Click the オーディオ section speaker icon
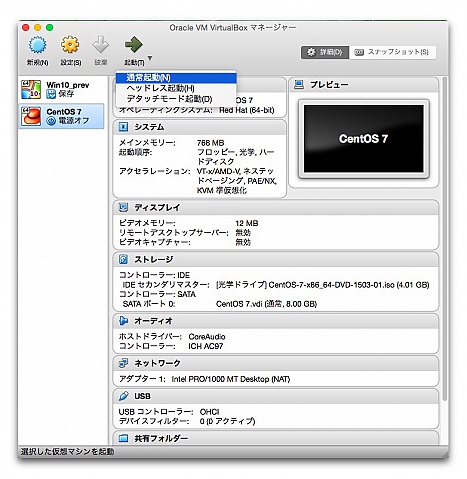467x479 pixels. pyautogui.click(x=123, y=321)
